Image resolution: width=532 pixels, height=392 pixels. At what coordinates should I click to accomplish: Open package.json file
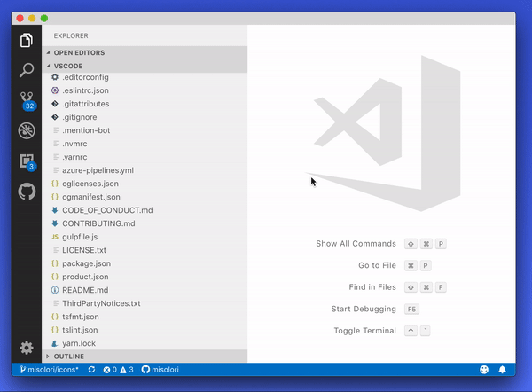click(145, 263)
